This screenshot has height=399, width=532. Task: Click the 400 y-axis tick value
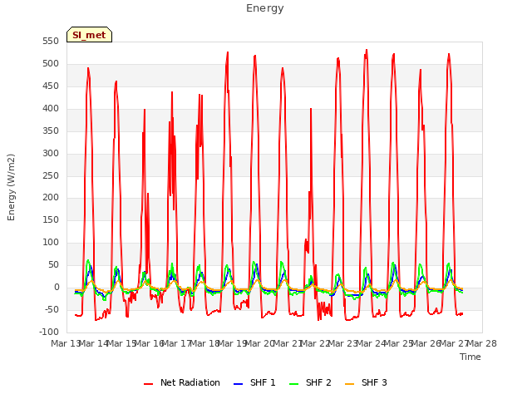[51, 109]
